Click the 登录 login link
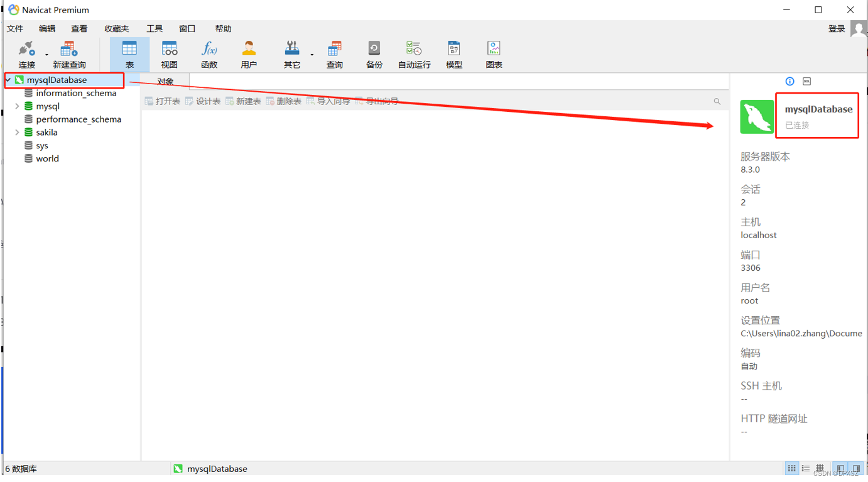The height and width of the screenshot is (482, 868). [837, 29]
